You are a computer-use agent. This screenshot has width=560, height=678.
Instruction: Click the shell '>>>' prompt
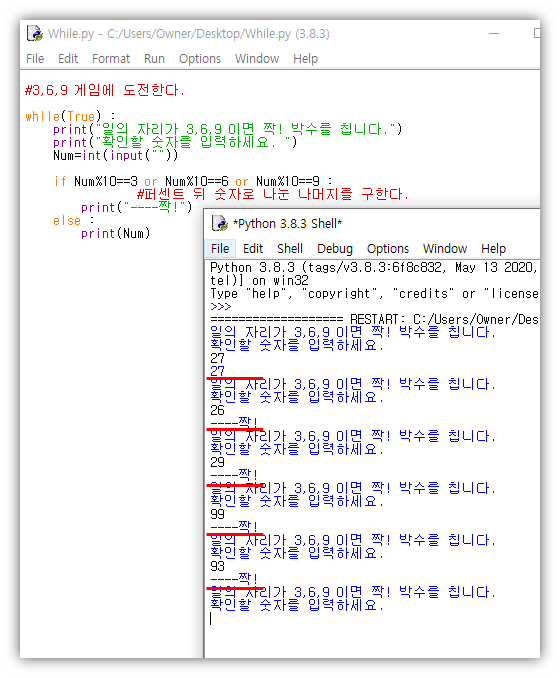pyautogui.click(x=221, y=307)
